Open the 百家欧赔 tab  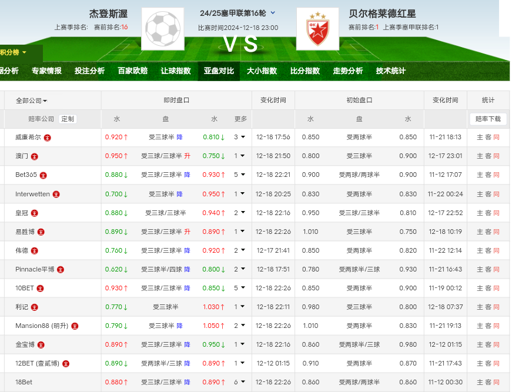point(133,71)
